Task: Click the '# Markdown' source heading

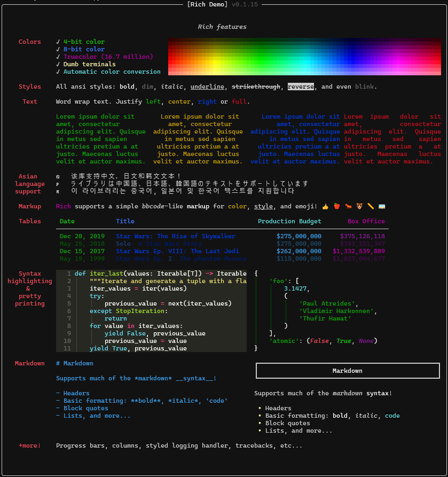Action: pos(75,363)
